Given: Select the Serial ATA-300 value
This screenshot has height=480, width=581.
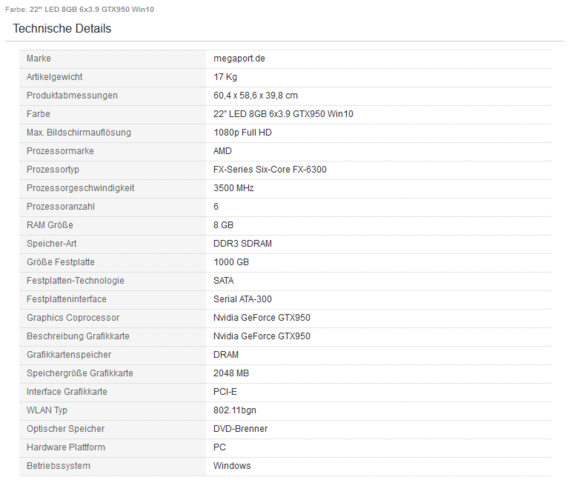Looking at the screenshot, I should [242, 299].
